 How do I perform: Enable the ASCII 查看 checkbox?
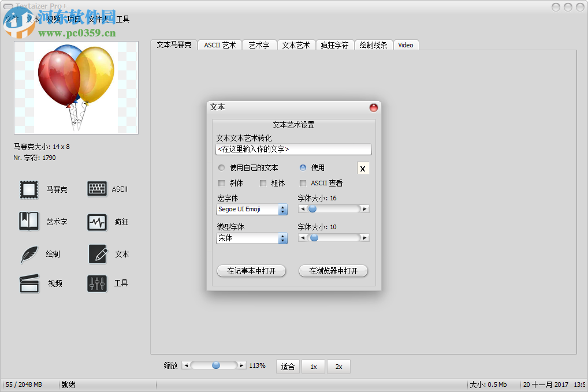303,183
